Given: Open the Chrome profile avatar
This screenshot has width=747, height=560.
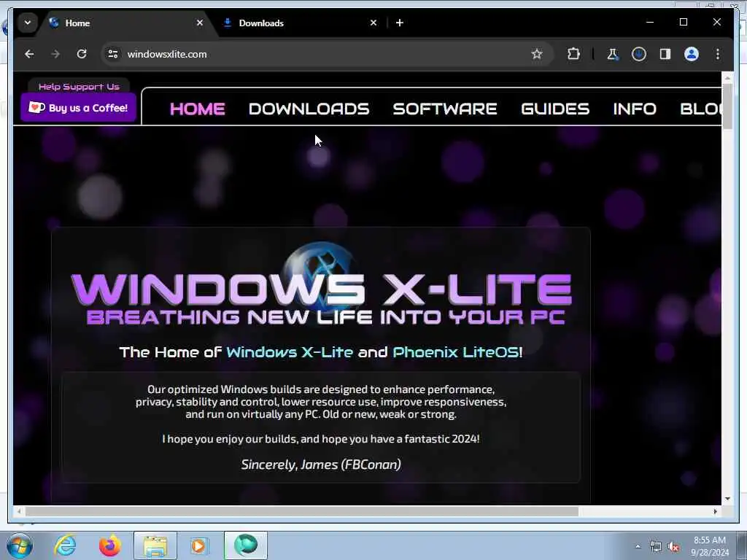Looking at the screenshot, I should [692, 54].
